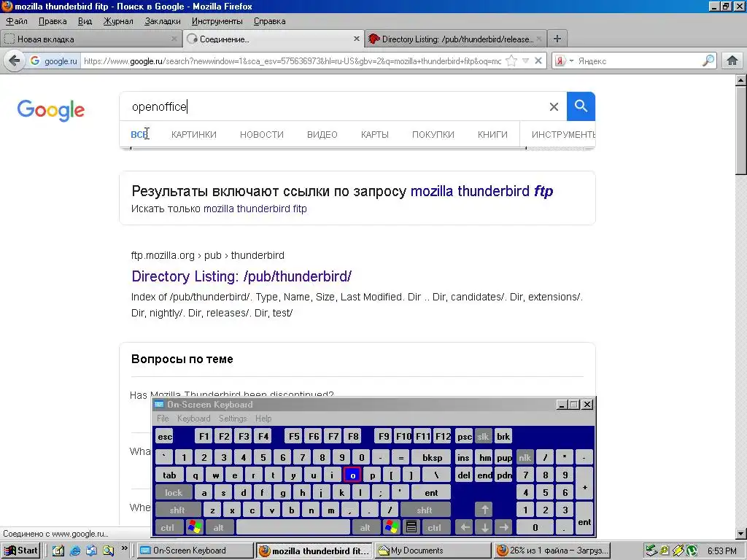Click the spacebar on on-screen keyboard

(293, 527)
